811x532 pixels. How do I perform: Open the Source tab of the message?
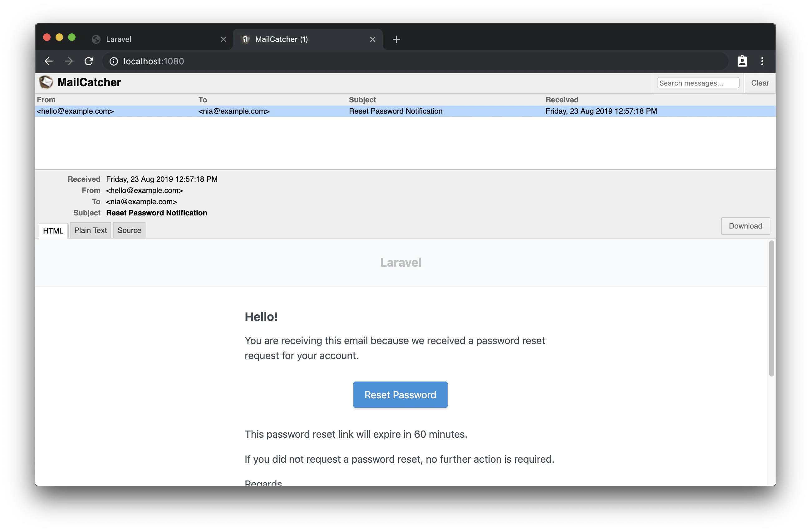coord(129,230)
